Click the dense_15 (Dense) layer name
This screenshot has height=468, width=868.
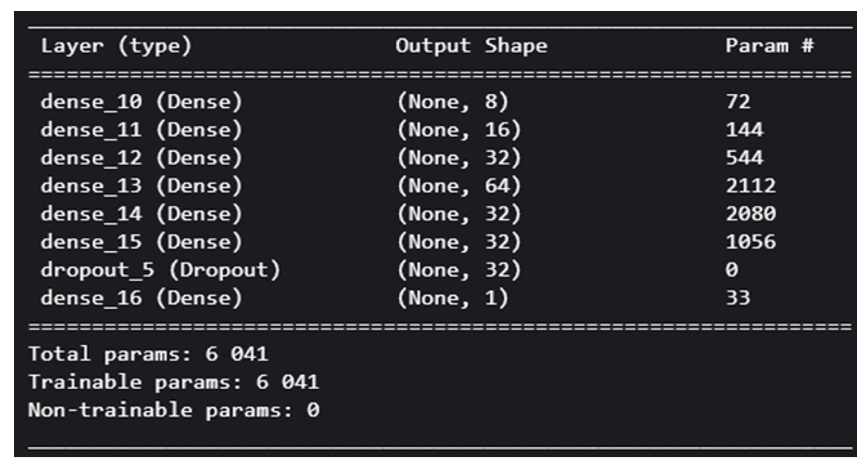point(141,242)
